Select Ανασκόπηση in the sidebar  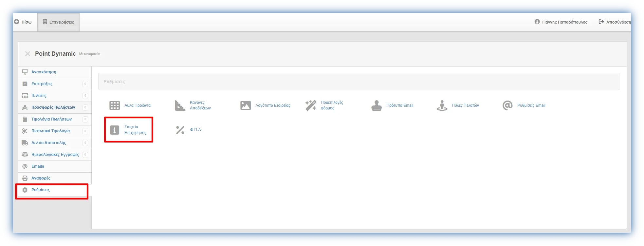44,72
